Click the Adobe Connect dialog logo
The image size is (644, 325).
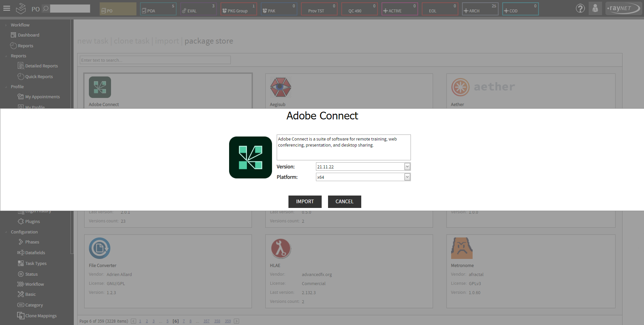click(x=250, y=157)
